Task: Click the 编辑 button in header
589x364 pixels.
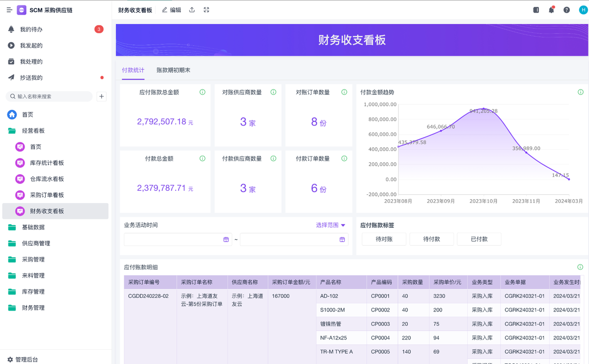Action: click(171, 10)
